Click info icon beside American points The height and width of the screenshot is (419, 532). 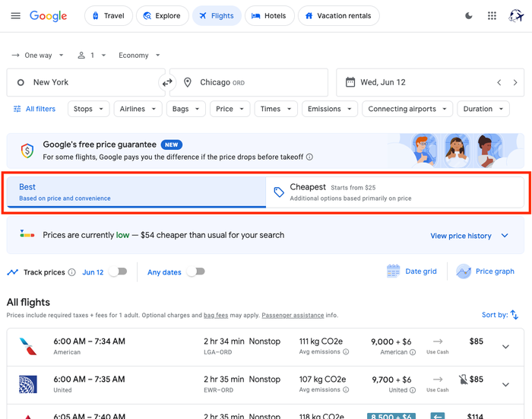[x=413, y=352]
